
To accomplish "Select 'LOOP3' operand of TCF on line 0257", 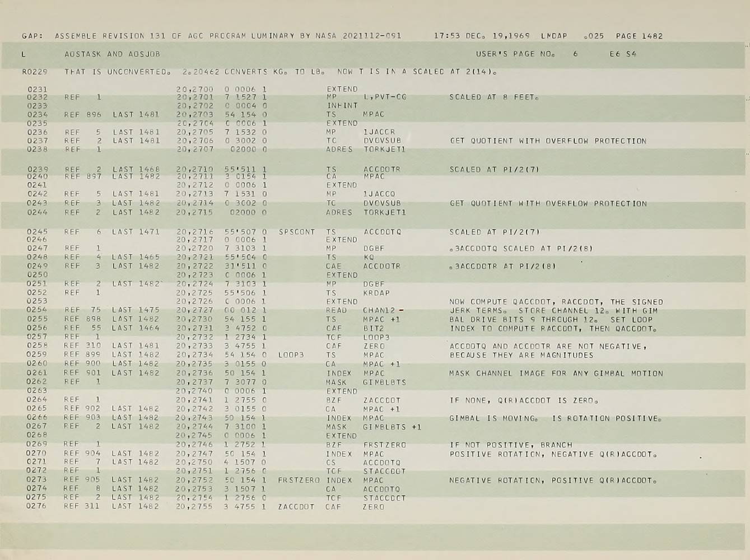I will click(376, 337).
